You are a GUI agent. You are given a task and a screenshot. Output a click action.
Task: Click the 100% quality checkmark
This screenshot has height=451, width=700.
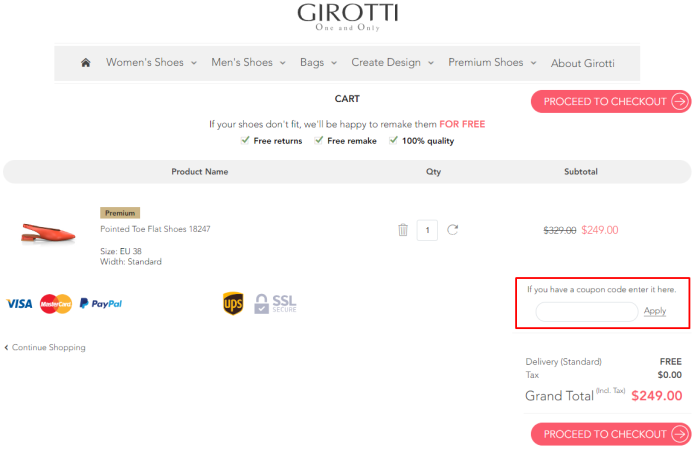(393, 140)
